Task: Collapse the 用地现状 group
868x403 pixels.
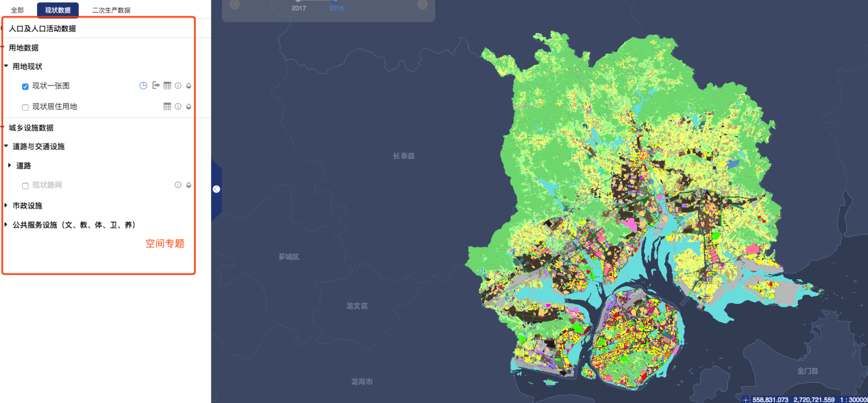Action: (6, 66)
